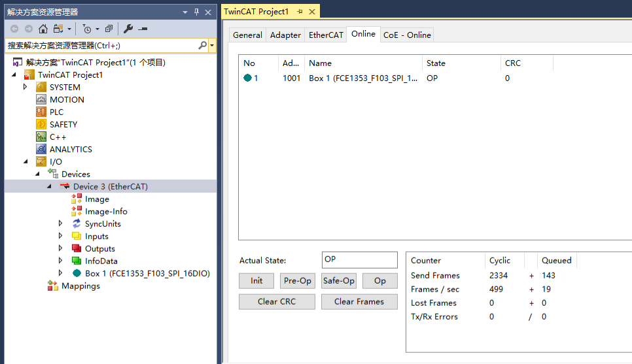632x364 pixels.
Task: Click the Op state button
Action: [x=379, y=280]
